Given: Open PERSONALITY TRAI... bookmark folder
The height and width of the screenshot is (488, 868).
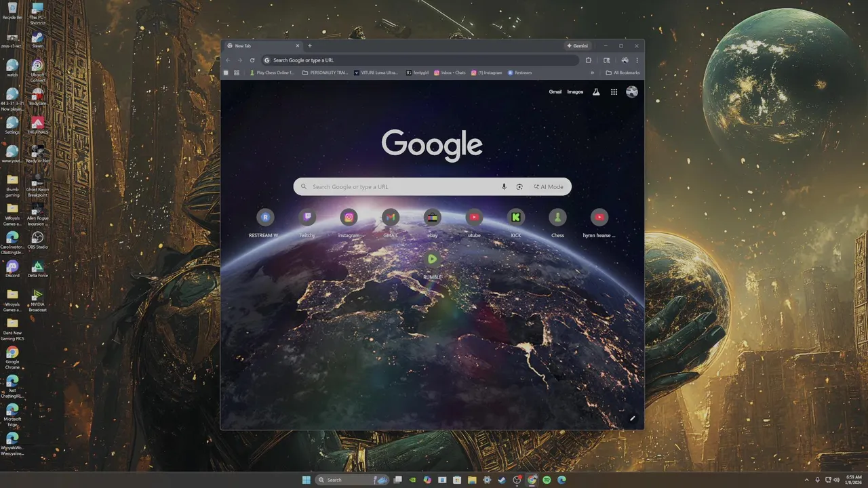Looking at the screenshot, I should click(x=325, y=73).
